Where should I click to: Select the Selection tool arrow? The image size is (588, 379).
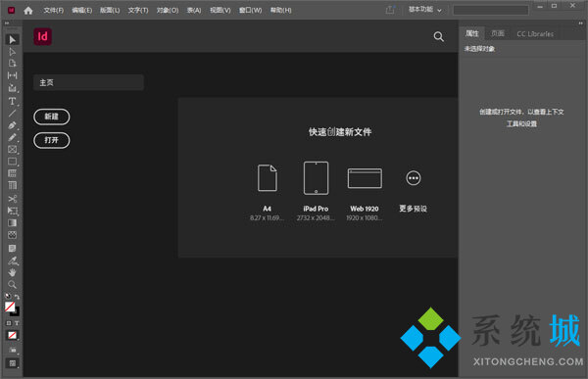pyautogui.click(x=12, y=40)
